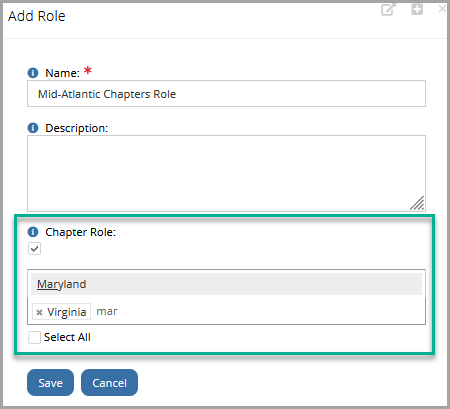Screen dimensions: 450x409
Task: Click into the Name input field
Action: [226, 94]
